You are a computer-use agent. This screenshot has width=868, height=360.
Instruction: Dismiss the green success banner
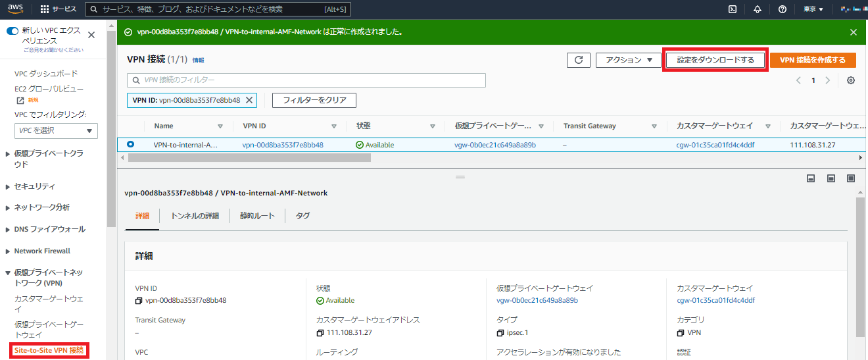853,32
